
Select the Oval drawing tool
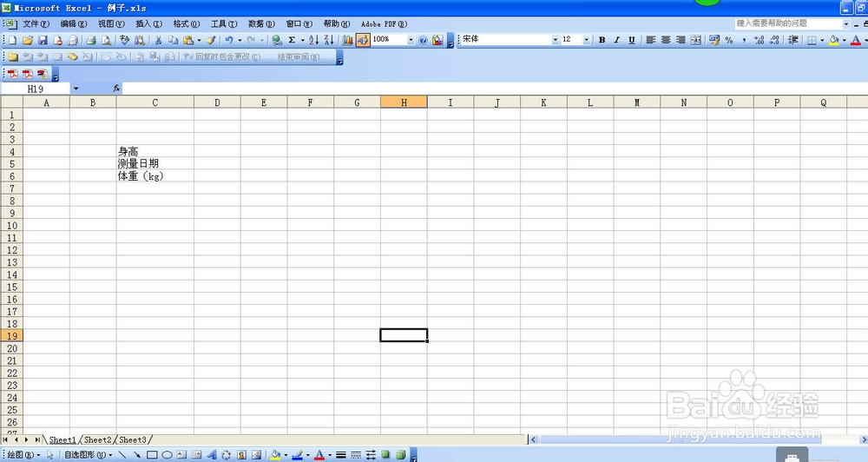pos(167,455)
